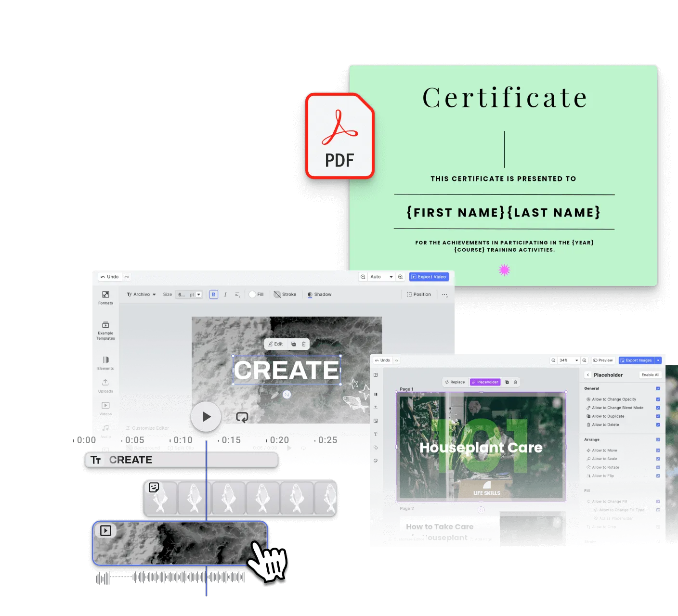Viewport: 678px width, 616px height.
Task: Play the video preview
Action: (x=206, y=417)
